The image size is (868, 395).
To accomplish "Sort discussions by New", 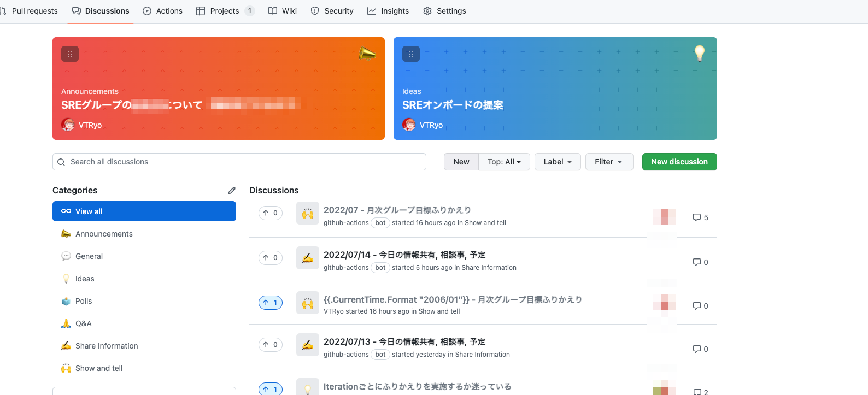I will [461, 162].
